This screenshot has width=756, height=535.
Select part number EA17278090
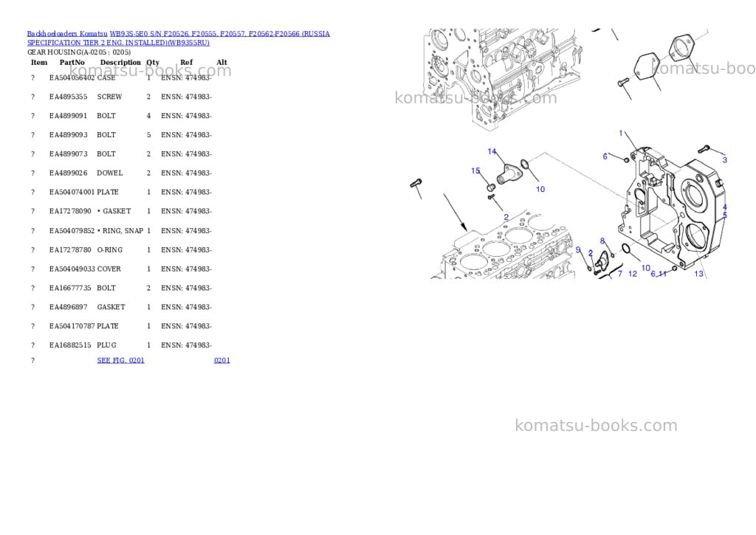70,211
